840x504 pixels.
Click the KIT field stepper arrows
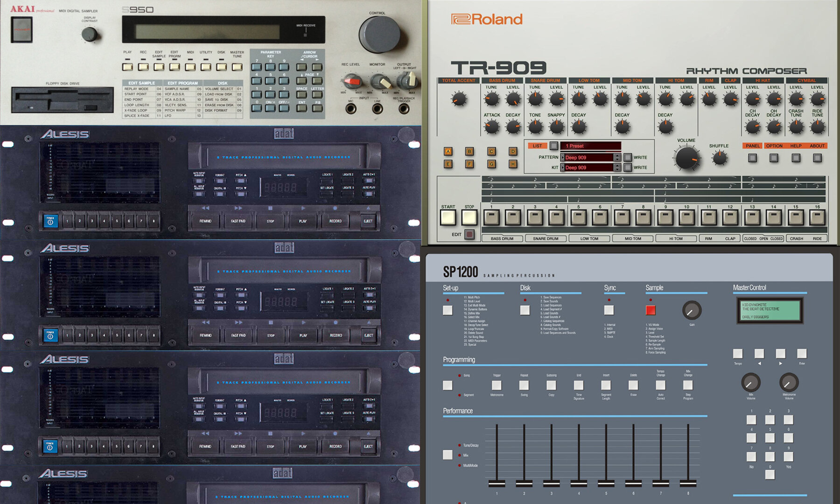point(617,167)
